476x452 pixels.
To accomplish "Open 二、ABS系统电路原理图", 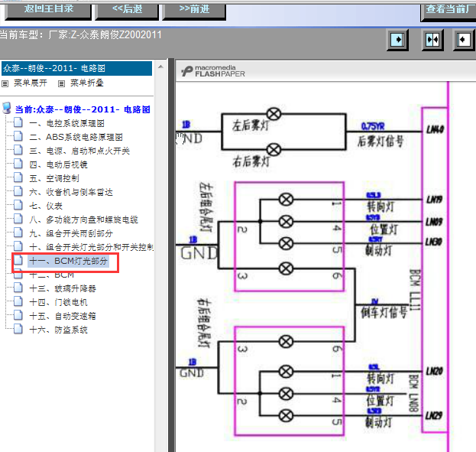I will pyautogui.click(x=76, y=137).
